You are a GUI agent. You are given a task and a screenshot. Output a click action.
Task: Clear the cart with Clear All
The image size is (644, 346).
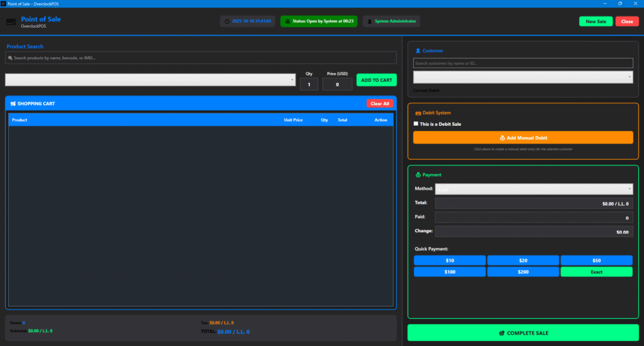click(379, 104)
